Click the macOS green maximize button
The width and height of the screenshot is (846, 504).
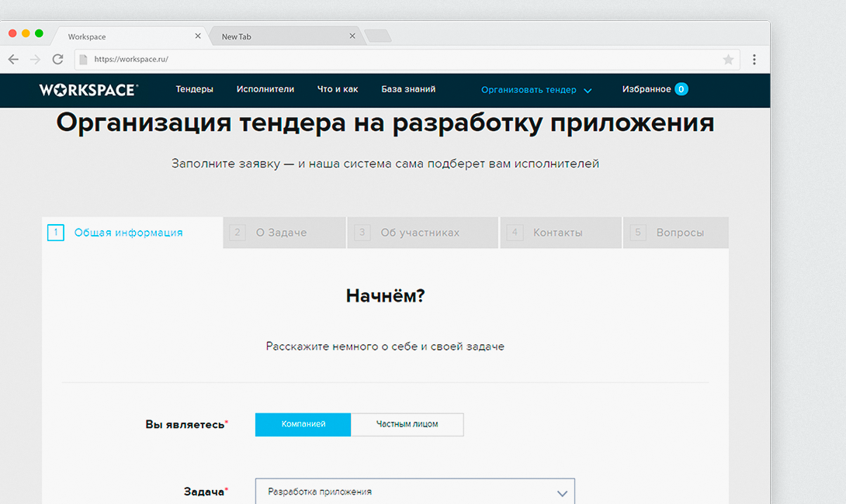pos(39,33)
